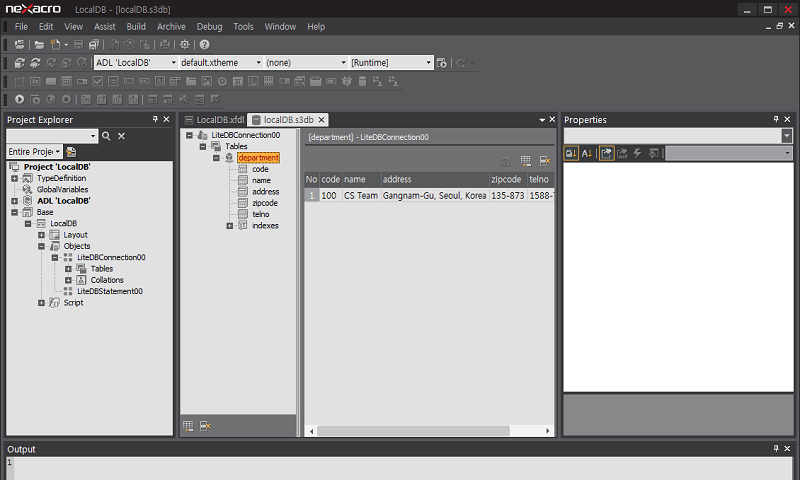This screenshot has width=800, height=480.
Task: Click the delete-row icon above data table
Action: (x=544, y=161)
